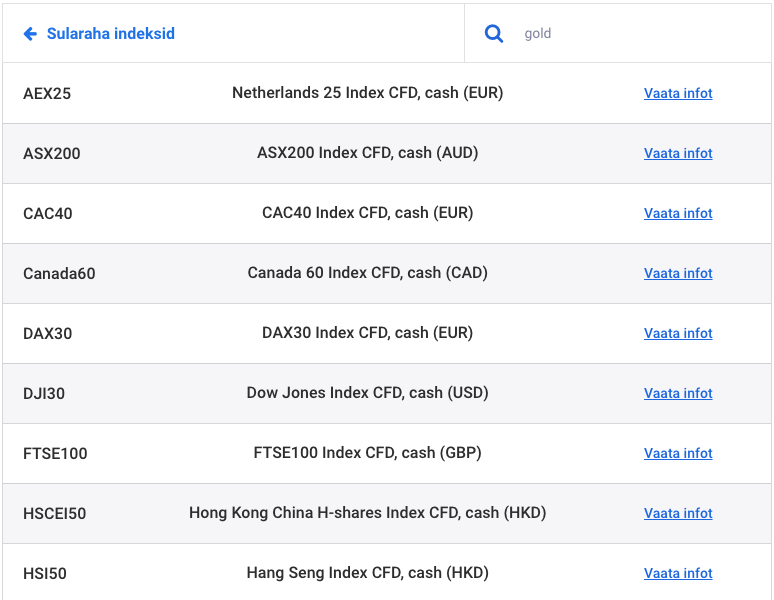The width and height of the screenshot is (774, 600).
Task: Click ASX200 Index CFD, cash (AUD) description
Action: point(368,153)
